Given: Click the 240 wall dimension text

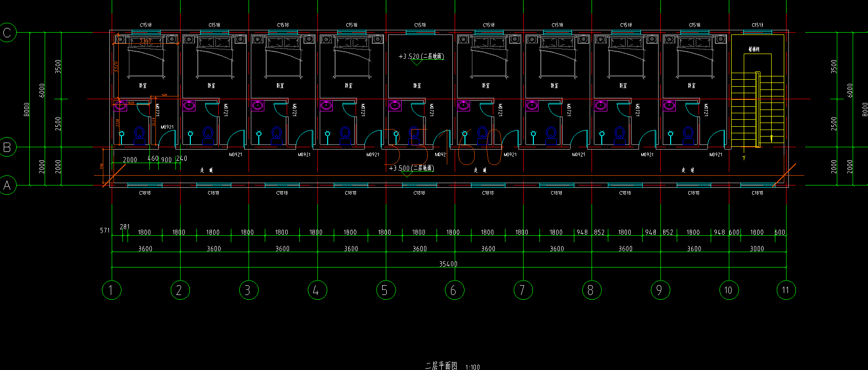Looking at the screenshot, I should [x=182, y=158].
